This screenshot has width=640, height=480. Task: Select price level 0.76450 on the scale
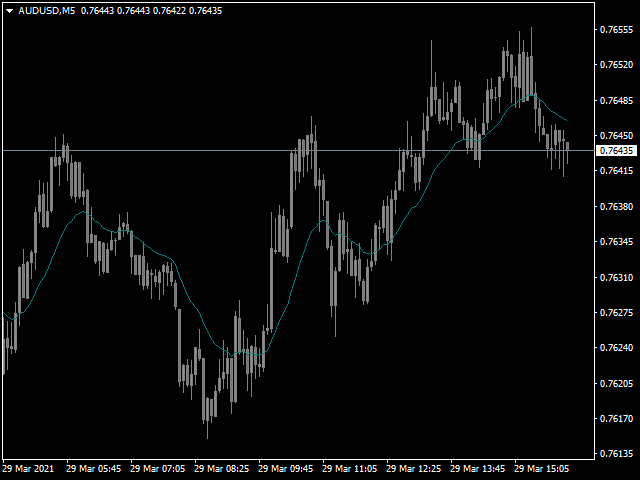click(x=616, y=135)
